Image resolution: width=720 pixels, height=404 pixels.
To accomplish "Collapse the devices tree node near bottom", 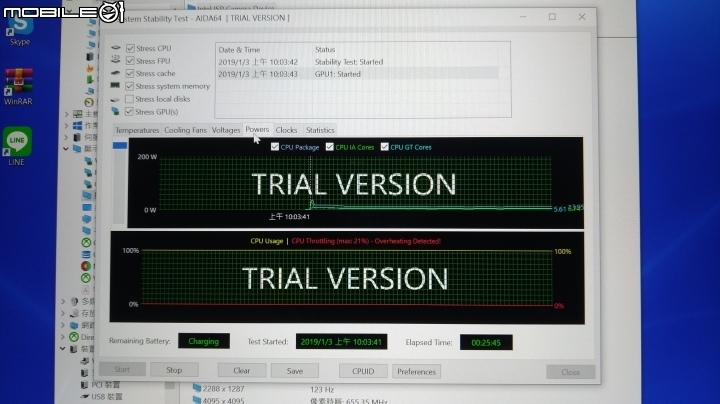I will coord(63,348).
